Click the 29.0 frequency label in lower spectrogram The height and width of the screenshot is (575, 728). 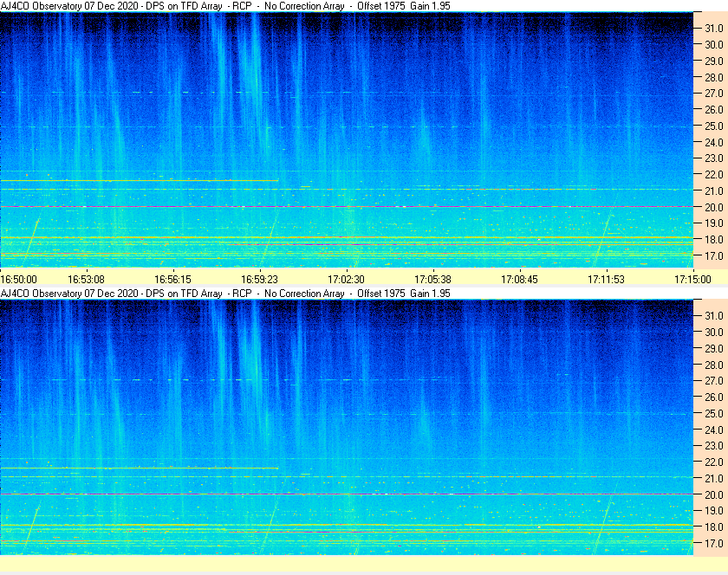pyautogui.click(x=714, y=348)
